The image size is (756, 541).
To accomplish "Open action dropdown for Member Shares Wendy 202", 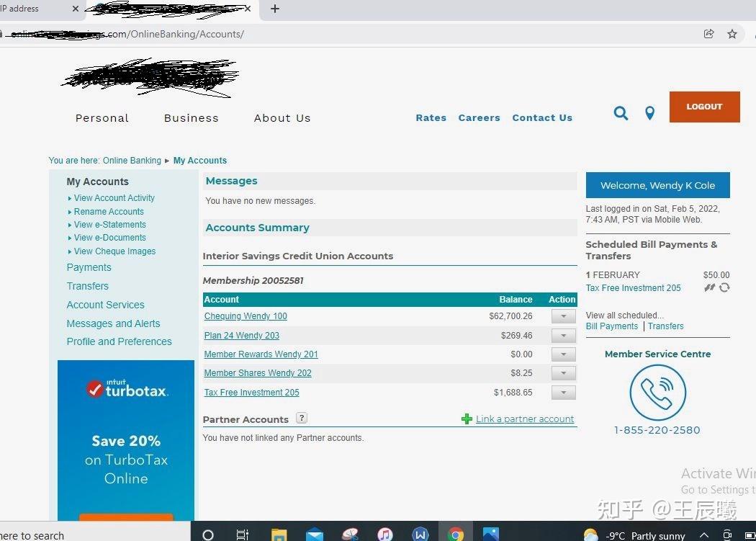I will pos(563,373).
